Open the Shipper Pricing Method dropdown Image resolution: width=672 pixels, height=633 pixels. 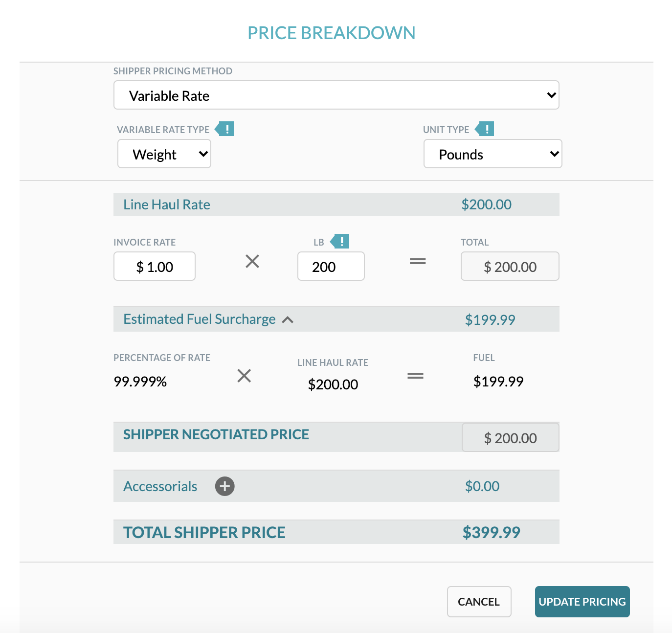click(336, 95)
